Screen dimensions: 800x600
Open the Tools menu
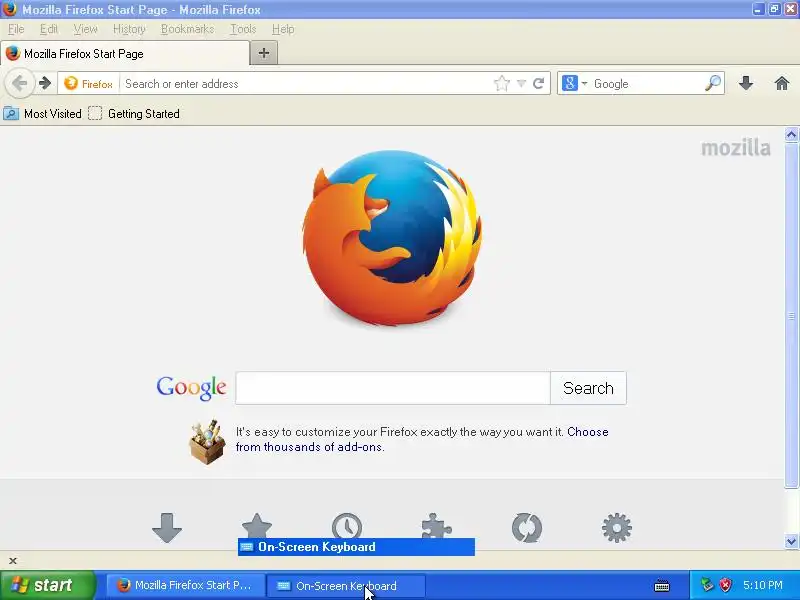(243, 29)
